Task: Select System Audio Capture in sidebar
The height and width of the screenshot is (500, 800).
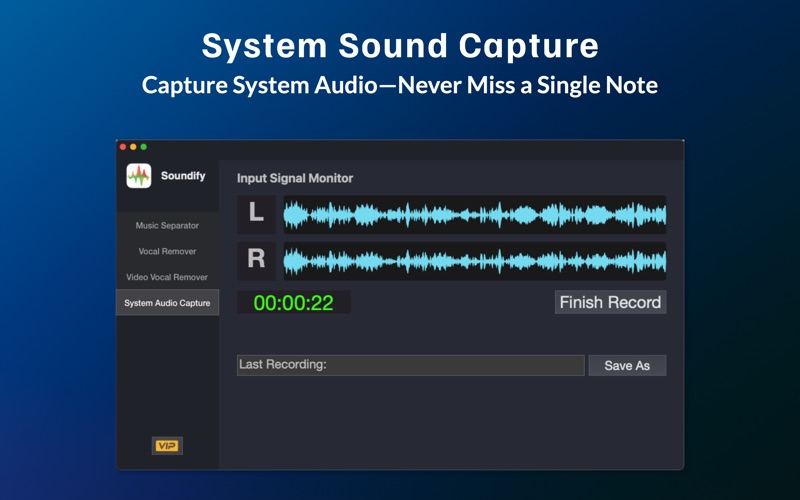Action: (167, 303)
